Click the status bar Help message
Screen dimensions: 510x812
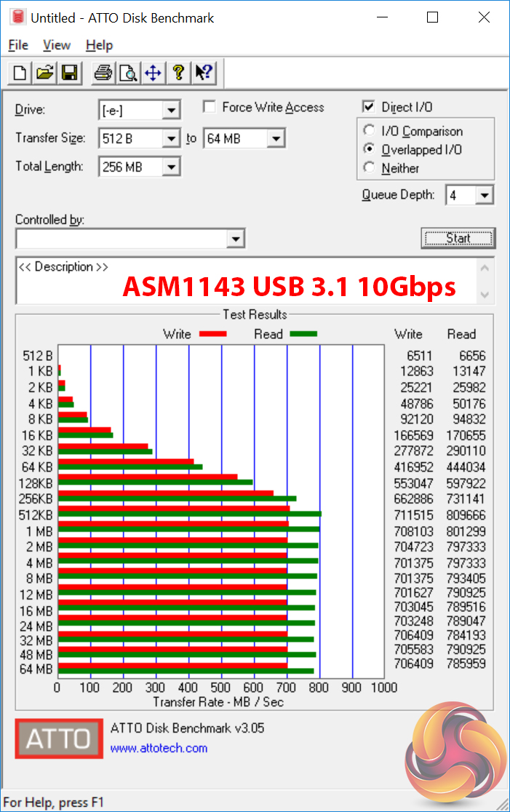(53, 803)
